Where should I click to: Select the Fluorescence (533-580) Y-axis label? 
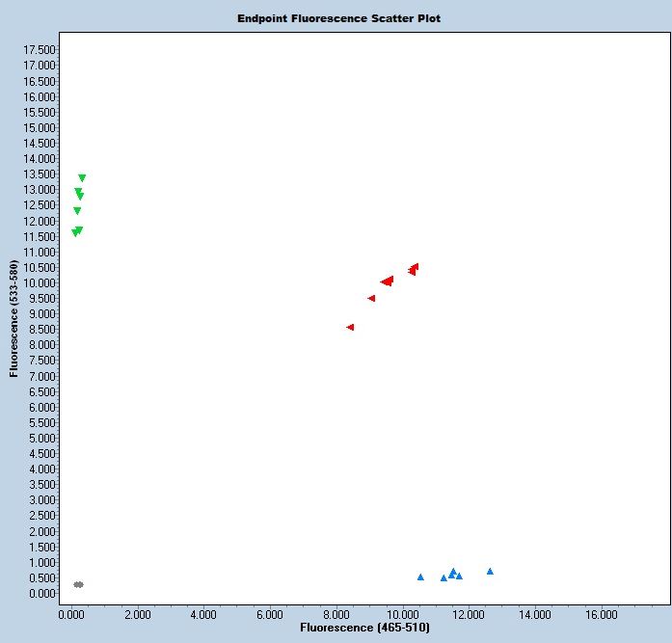tap(14, 318)
